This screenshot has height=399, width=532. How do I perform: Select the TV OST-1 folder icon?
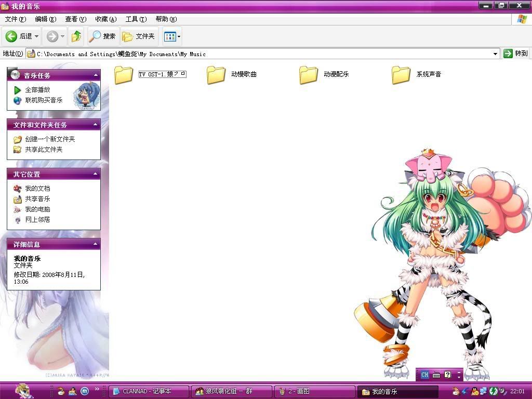tap(123, 75)
